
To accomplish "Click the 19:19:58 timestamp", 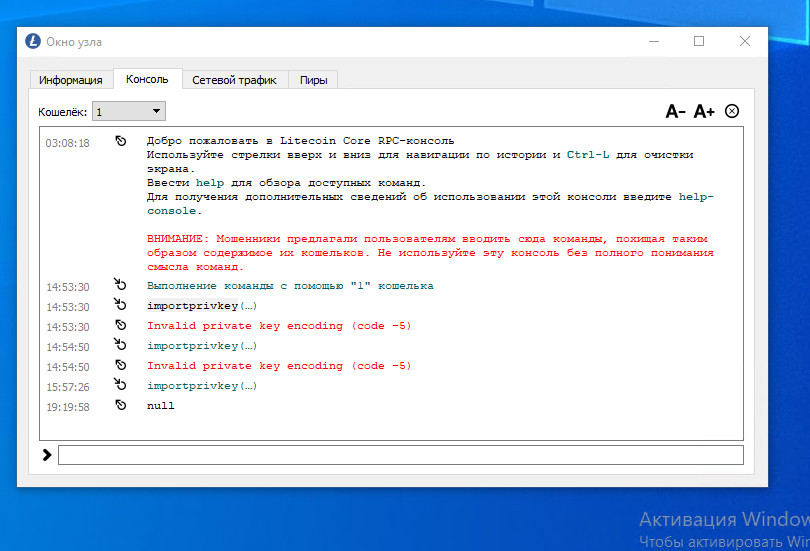I will pos(68,407).
